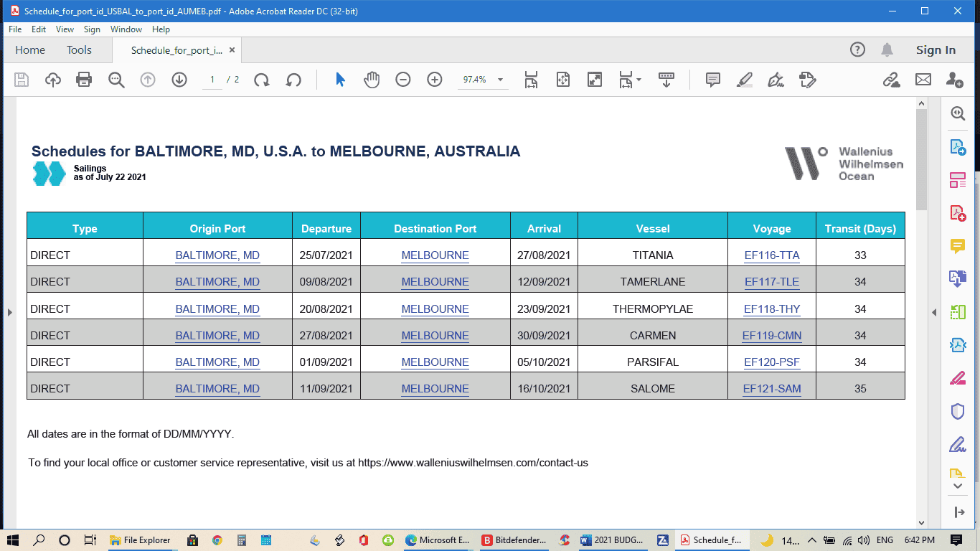Open the Find text magnifier
980x551 pixels.
click(x=116, y=80)
